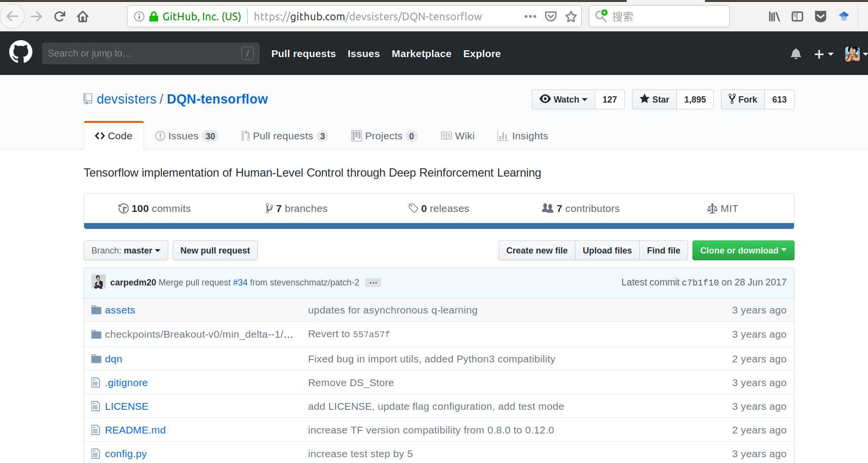Click Upload files button
The height and width of the screenshot is (463, 868).
607,251
